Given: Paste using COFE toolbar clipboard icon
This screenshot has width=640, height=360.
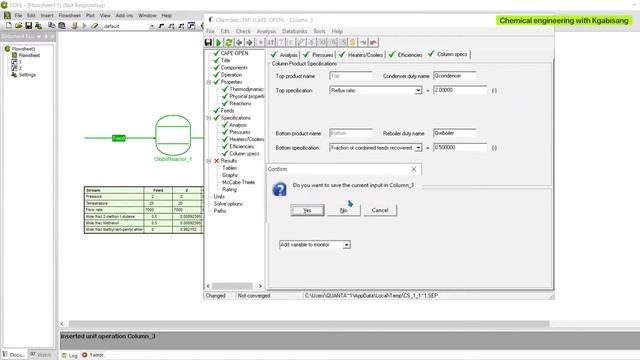Looking at the screenshot, I should point(62,26).
